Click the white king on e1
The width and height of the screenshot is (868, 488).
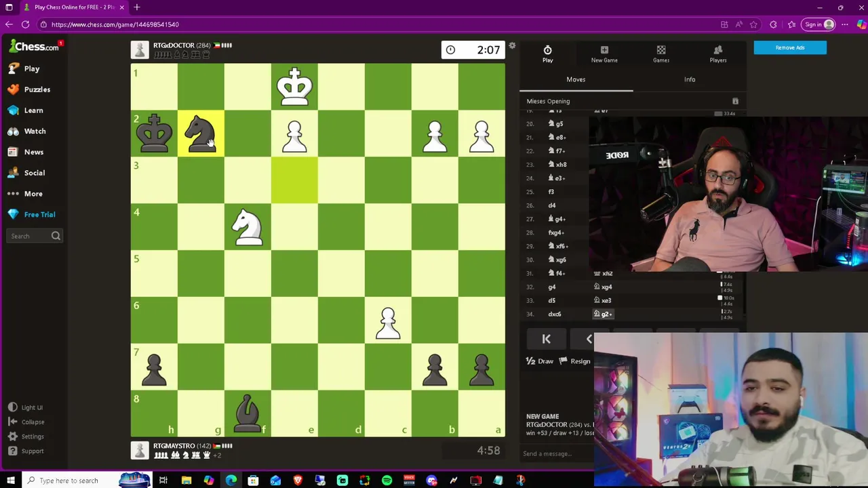[294, 87]
